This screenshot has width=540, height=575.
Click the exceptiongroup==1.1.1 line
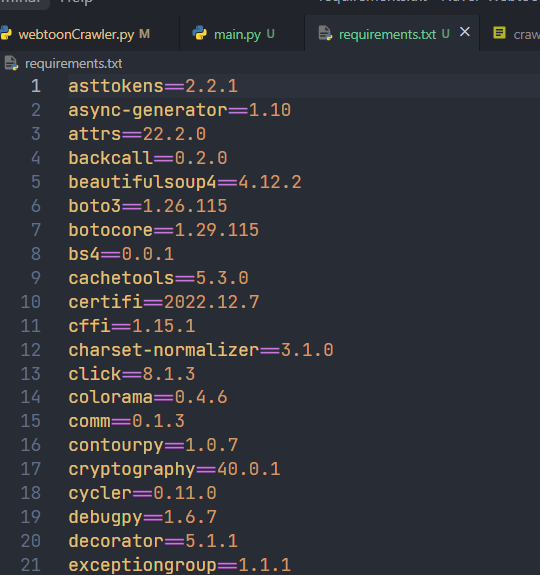click(180, 565)
